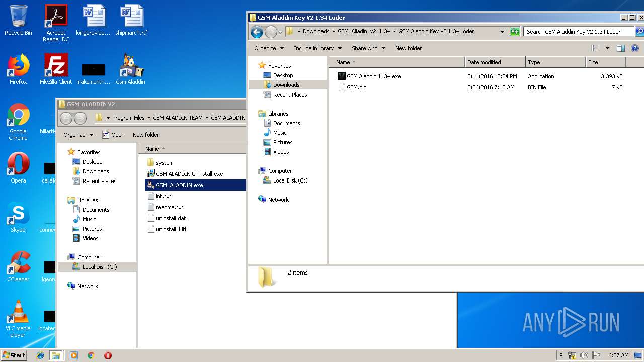
Task: Sort by the Type column
Action: click(555, 62)
